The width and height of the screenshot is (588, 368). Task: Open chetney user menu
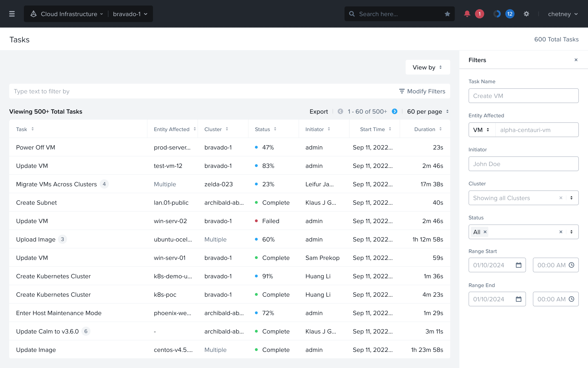click(x=563, y=14)
